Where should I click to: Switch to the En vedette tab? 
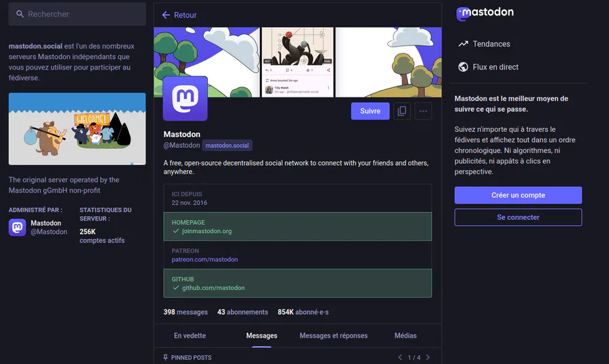[190, 336]
